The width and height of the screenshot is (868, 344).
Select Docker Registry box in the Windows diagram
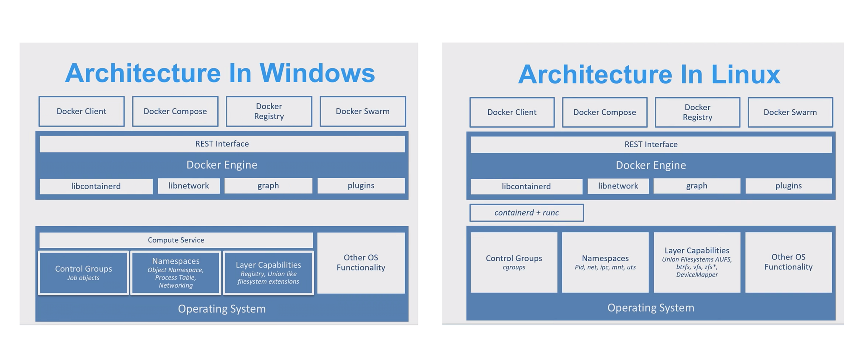click(x=269, y=111)
